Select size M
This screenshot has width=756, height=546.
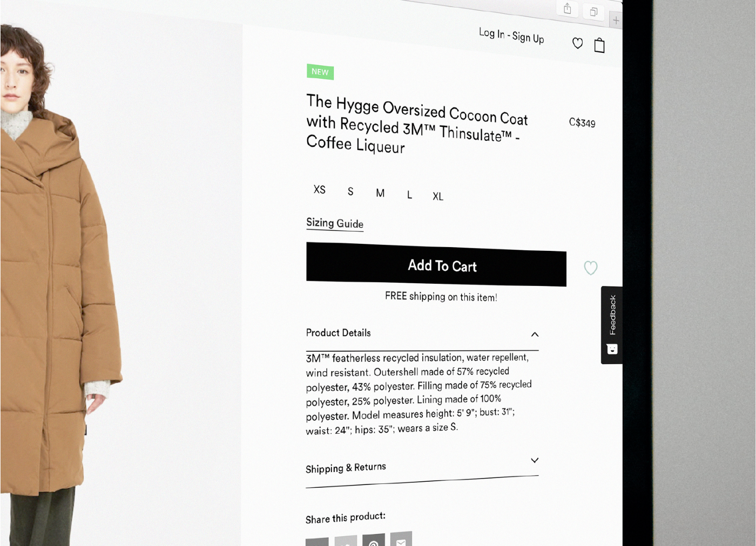380,193
